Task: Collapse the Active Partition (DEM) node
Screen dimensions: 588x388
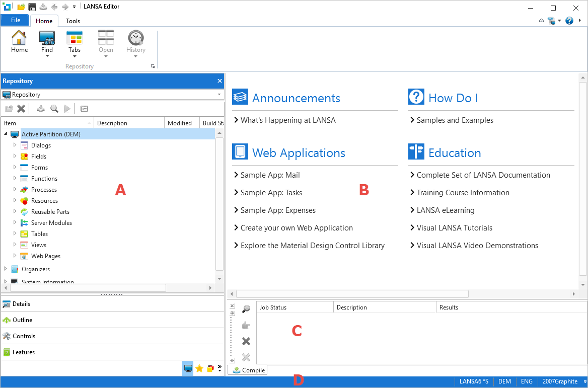Action: [6, 134]
